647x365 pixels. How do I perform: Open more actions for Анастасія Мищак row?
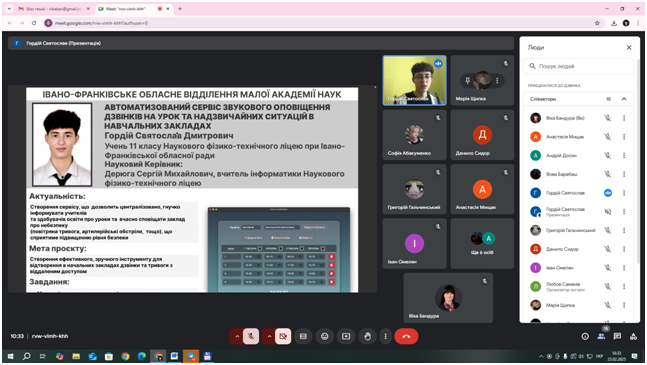coord(624,137)
